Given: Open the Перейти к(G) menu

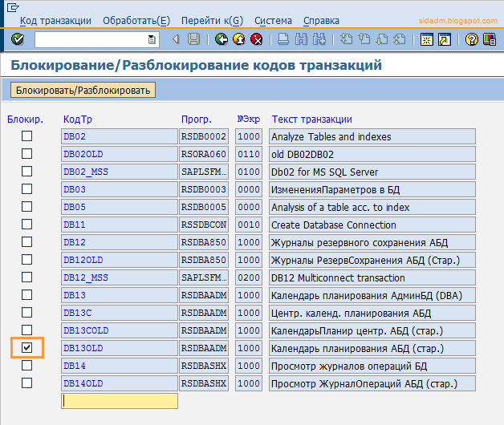Looking at the screenshot, I should pyautogui.click(x=212, y=21).
